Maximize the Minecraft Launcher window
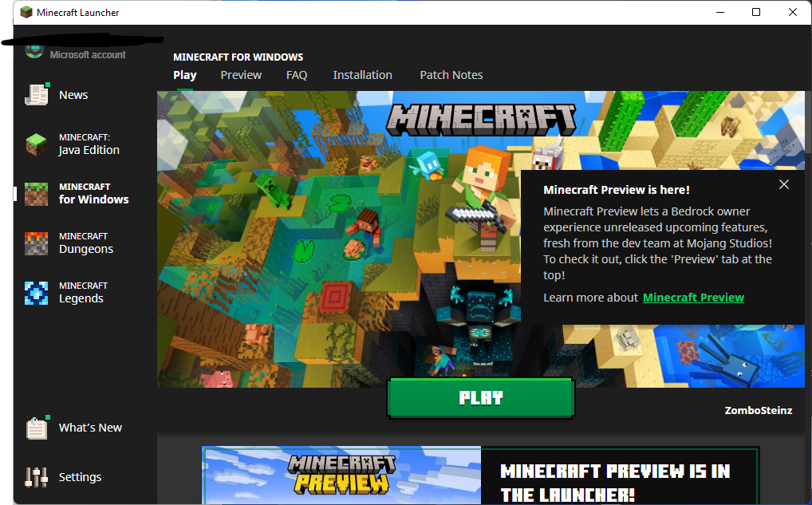812x505 pixels. point(756,12)
